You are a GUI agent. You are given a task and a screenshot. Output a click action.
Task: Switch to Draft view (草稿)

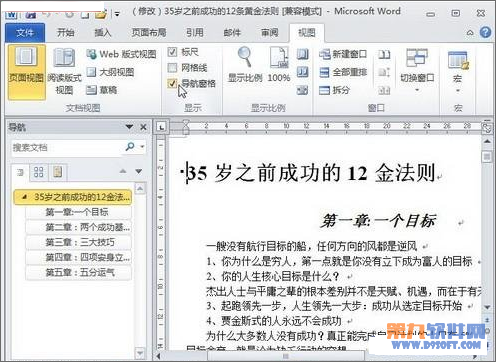(x=102, y=90)
